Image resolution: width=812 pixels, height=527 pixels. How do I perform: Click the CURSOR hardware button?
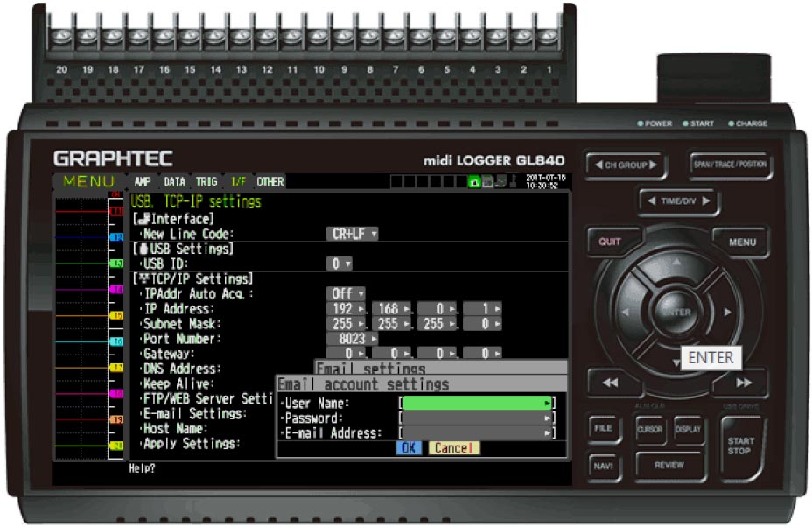649,429
